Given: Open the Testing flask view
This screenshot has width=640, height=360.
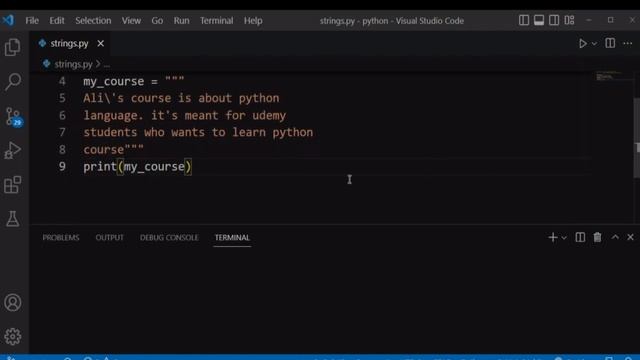Looking at the screenshot, I should (x=13, y=219).
